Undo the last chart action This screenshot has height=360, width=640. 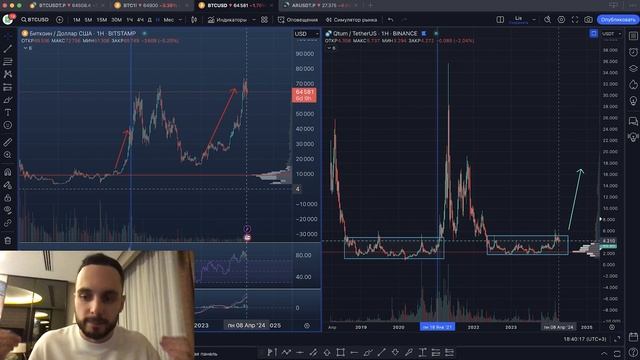pos(391,20)
